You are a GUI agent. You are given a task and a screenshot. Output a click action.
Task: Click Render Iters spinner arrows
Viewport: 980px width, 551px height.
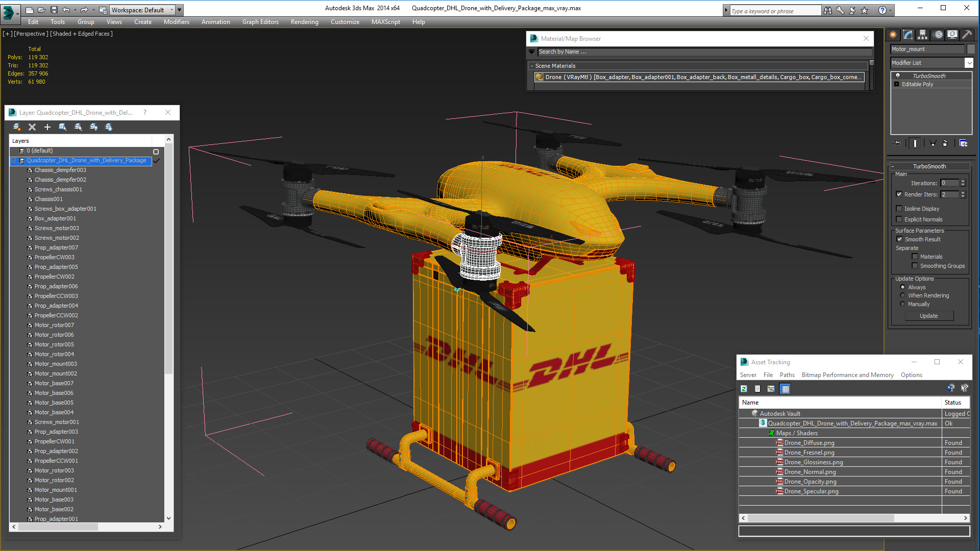(x=963, y=194)
